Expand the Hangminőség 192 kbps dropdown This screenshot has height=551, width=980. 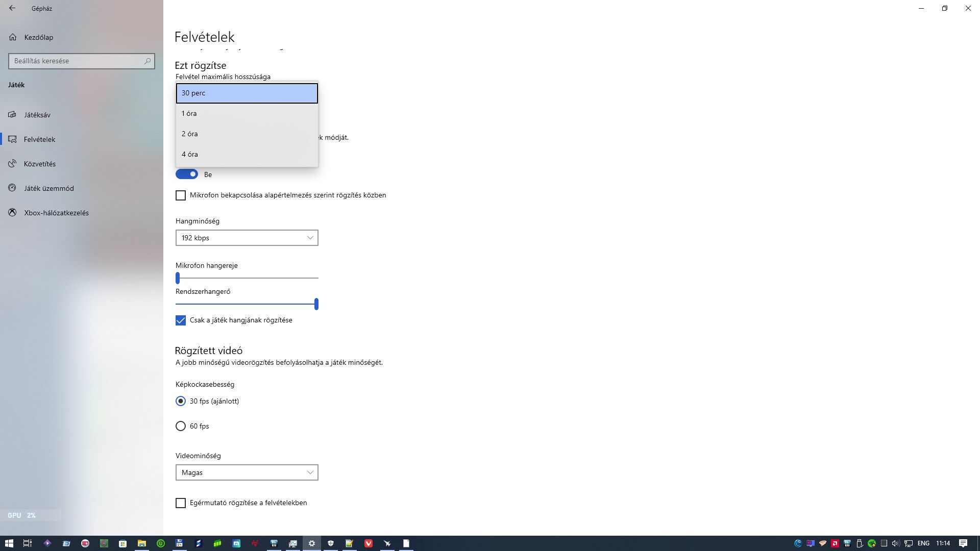tap(247, 238)
